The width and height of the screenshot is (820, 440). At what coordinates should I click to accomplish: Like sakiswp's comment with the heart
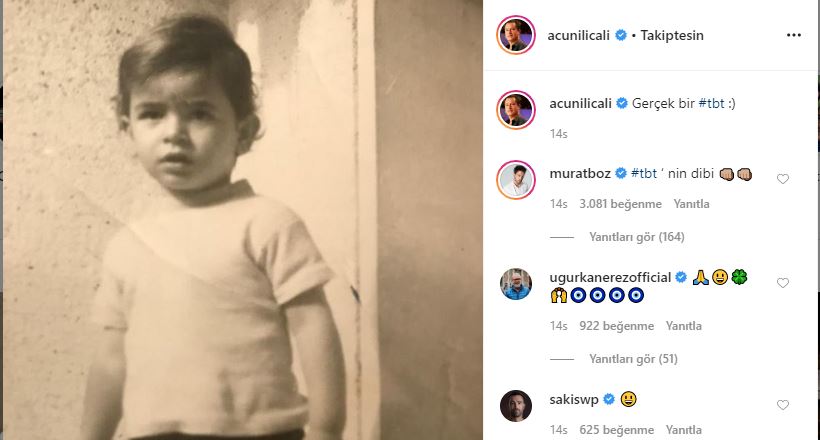pos(783,405)
